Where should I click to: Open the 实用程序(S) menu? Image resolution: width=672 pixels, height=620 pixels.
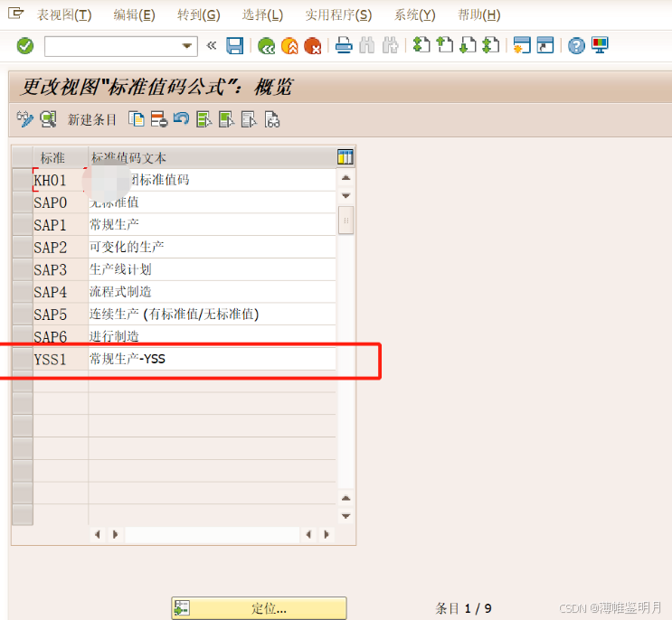[338, 15]
